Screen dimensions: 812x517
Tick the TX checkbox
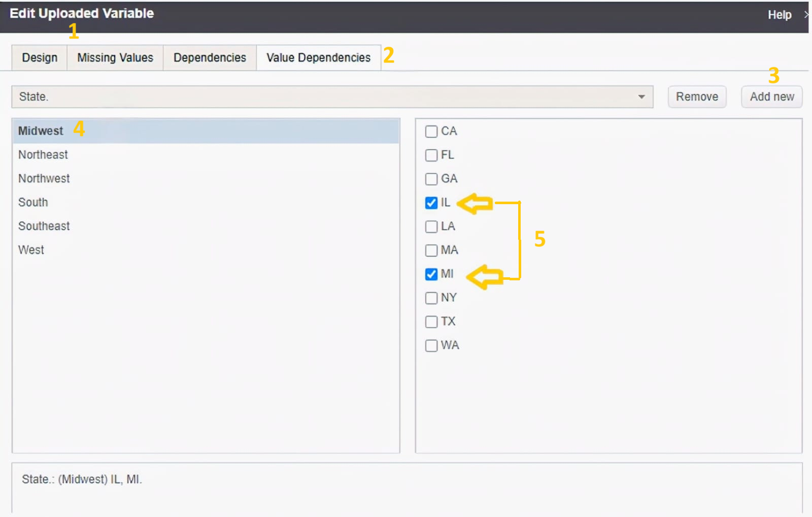[431, 321]
